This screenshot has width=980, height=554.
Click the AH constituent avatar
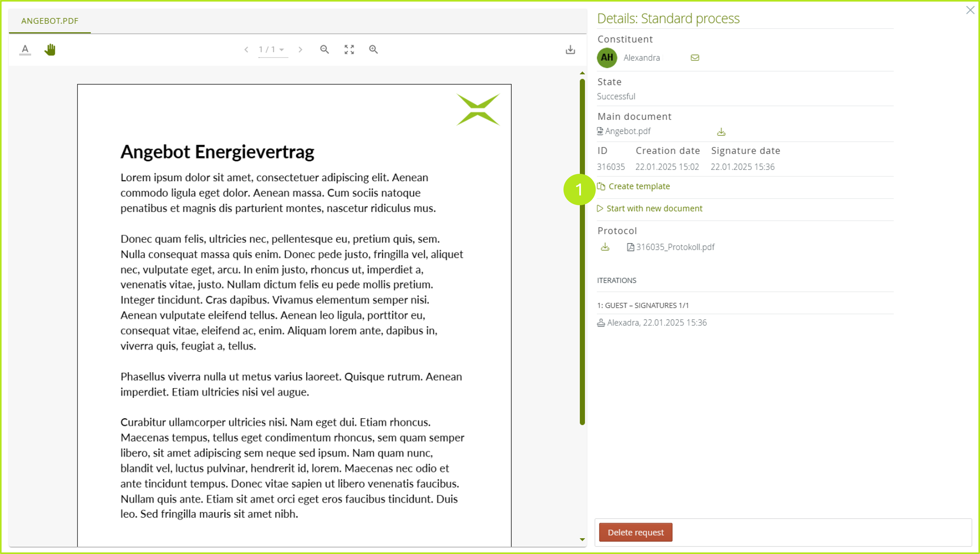[x=607, y=58]
